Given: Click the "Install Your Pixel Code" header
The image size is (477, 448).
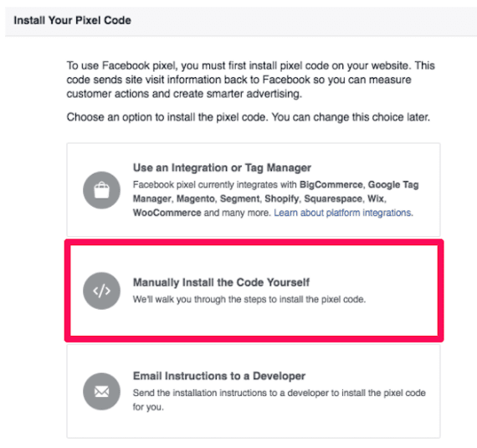Looking at the screenshot, I should point(73,20).
